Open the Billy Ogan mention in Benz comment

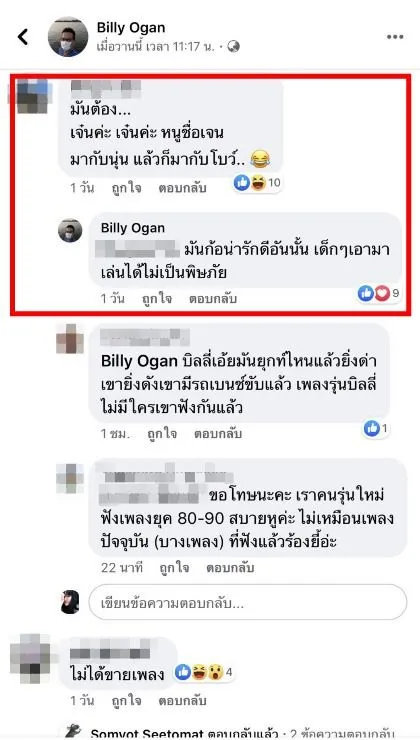click(x=139, y=362)
